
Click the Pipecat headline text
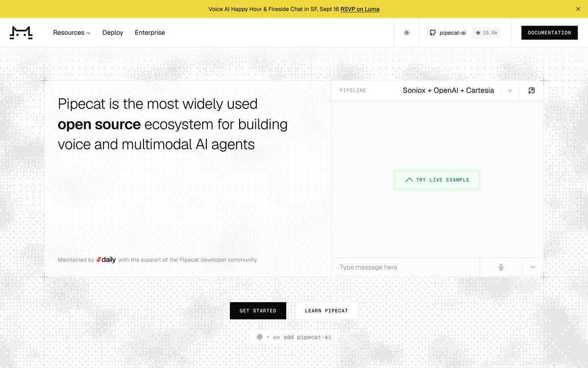(x=172, y=124)
